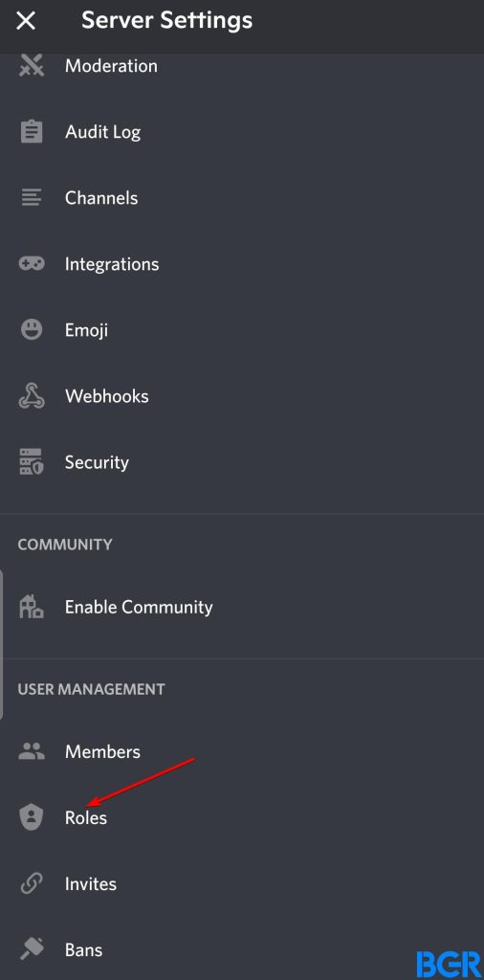
Task: Open the Bans menu item
Action: (x=242, y=950)
